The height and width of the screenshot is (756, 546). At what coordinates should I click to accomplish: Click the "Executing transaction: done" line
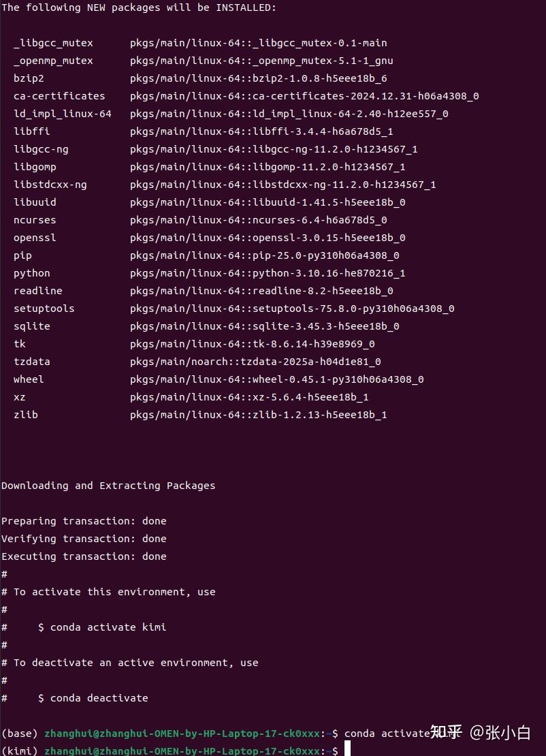(84, 556)
